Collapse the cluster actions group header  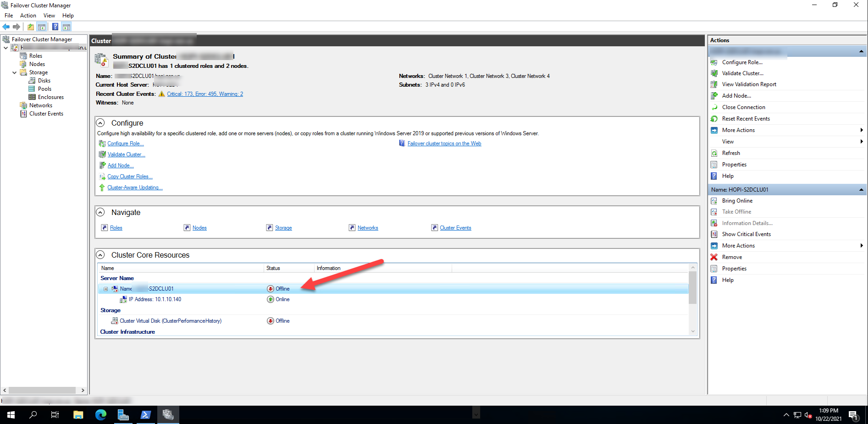pyautogui.click(x=861, y=51)
